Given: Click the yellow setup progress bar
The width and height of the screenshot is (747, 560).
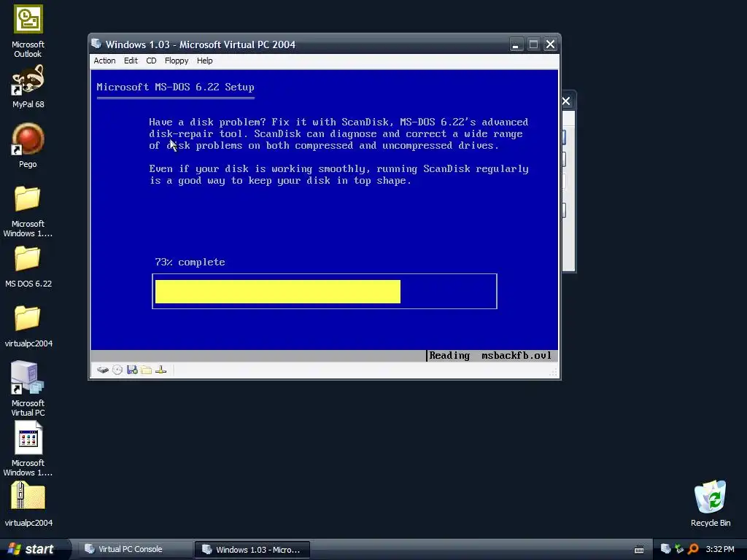Looking at the screenshot, I should pyautogui.click(x=278, y=292).
